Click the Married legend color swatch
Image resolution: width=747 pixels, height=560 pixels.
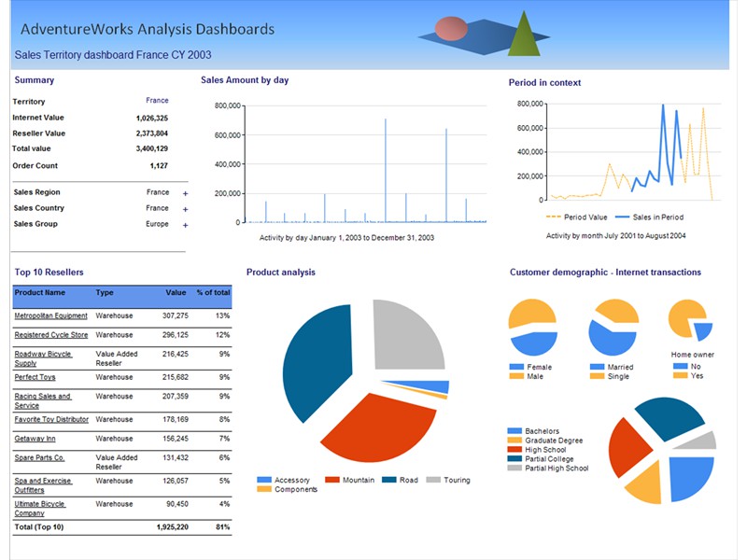[x=597, y=367]
